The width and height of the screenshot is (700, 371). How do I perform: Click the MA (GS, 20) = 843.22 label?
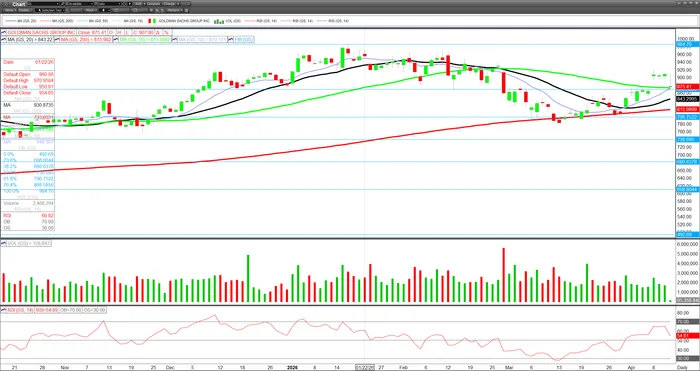coord(30,39)
